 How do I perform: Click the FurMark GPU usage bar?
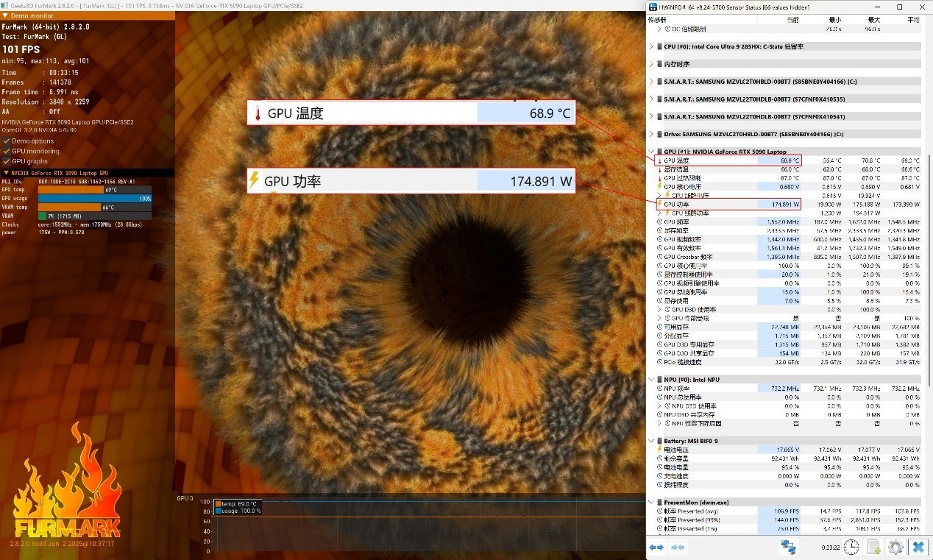(94, 199)
